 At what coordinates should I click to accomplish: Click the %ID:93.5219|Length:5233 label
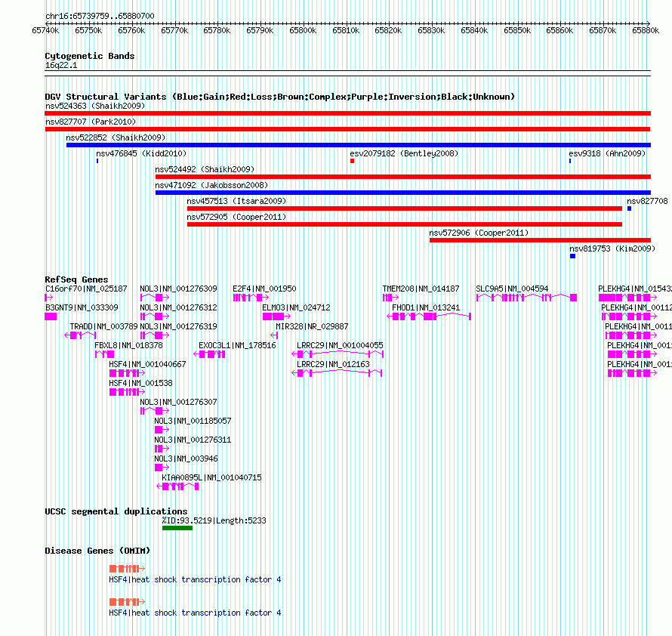[214, 520]
